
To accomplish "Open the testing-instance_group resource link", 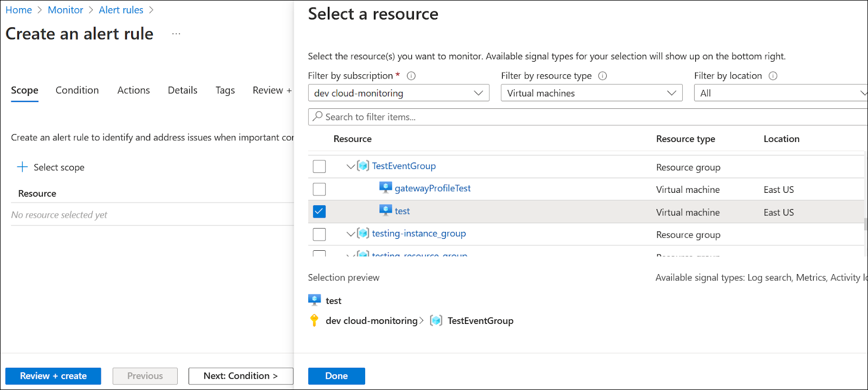I will pos(419,233).
